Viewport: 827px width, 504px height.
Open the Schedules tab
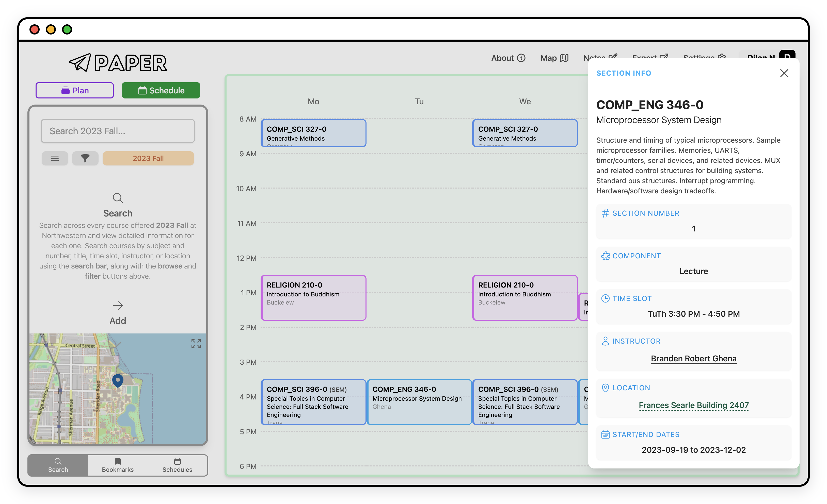177,465
